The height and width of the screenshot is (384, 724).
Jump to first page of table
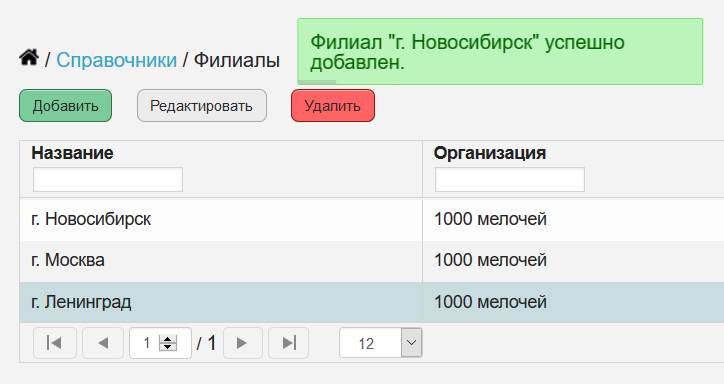pyautogui.click(x=54, y=343)
